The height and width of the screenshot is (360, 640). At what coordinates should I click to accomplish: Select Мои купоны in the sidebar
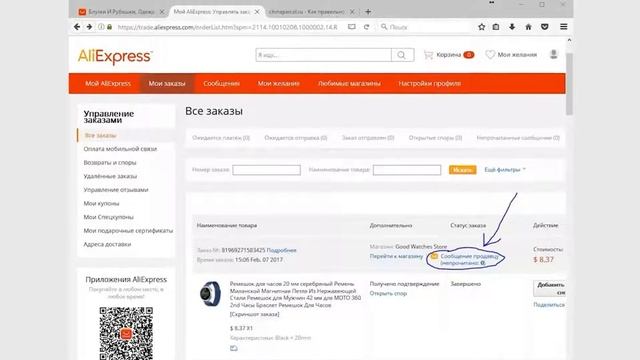coord(101,203)
